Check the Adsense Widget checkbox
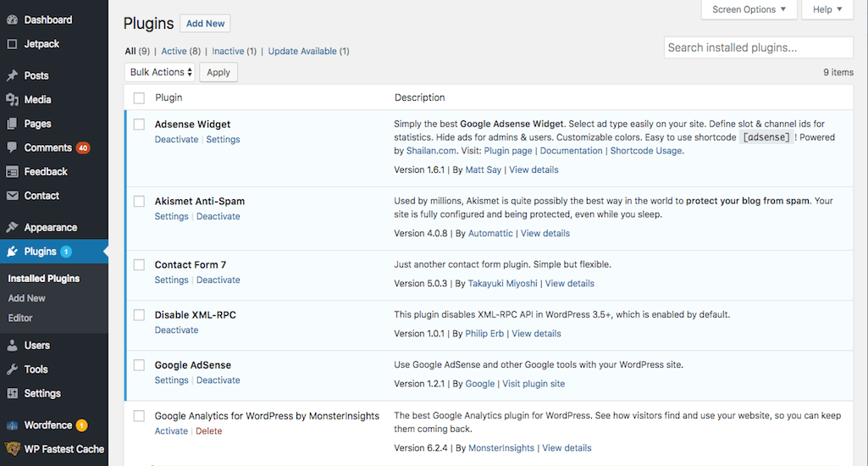Image resolution: width=868 pixels, height=466 pixels. pos(139,124)
